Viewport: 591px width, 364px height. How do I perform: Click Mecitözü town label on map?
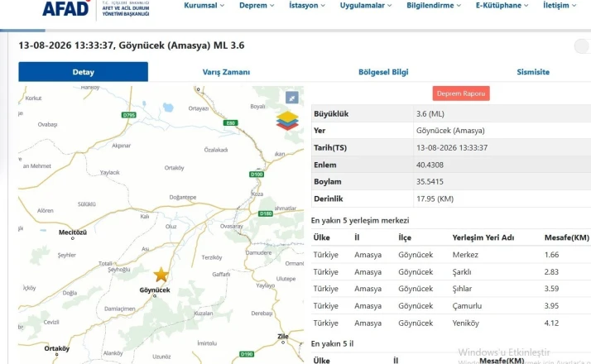pos(73,232)
